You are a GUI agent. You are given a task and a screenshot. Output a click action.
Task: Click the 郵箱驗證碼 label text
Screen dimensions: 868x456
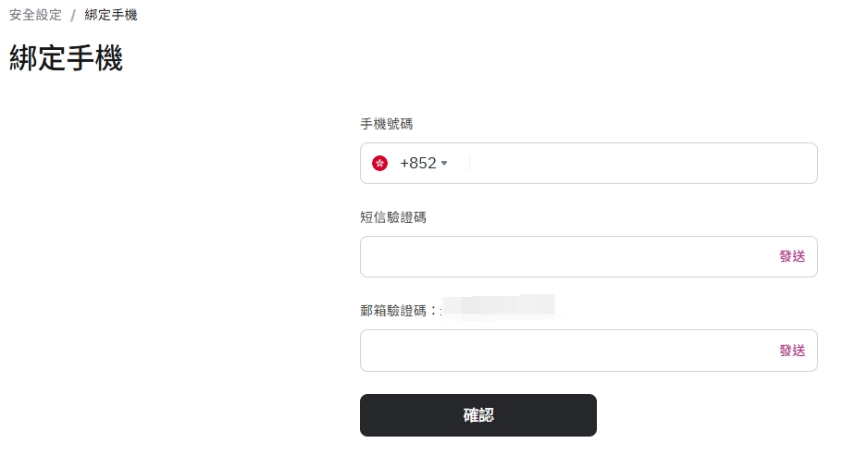point(393,311)
